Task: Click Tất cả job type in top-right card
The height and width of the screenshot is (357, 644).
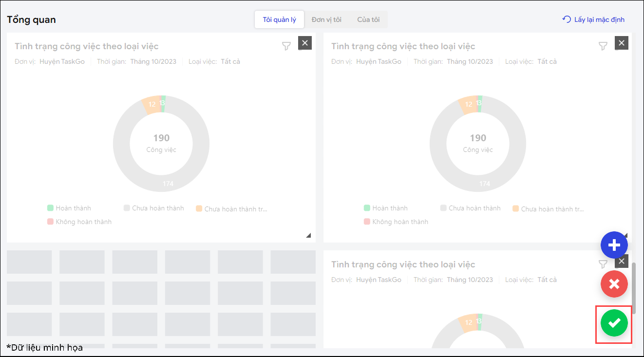Action: (547, 61)
